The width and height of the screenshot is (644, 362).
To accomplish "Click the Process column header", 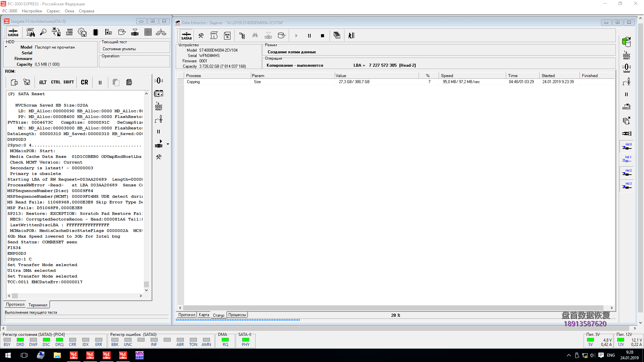I will click(x=217, y=76).
